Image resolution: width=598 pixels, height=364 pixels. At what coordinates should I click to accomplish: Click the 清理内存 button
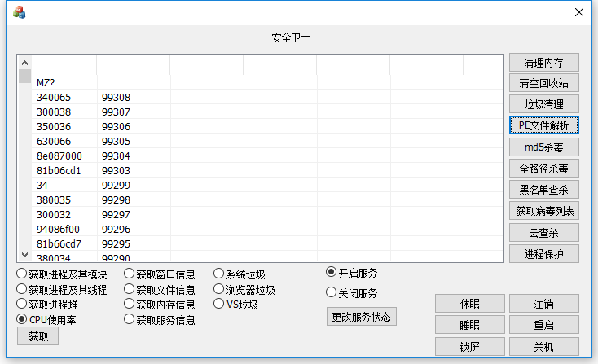[543, 63]
